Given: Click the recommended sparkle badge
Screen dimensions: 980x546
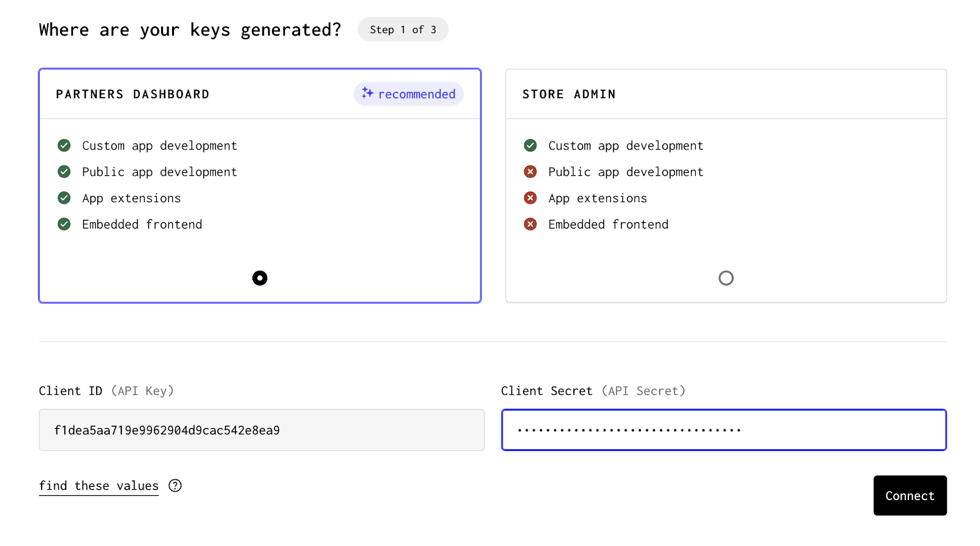Looking at the screenshot, I should coord(409,94).
